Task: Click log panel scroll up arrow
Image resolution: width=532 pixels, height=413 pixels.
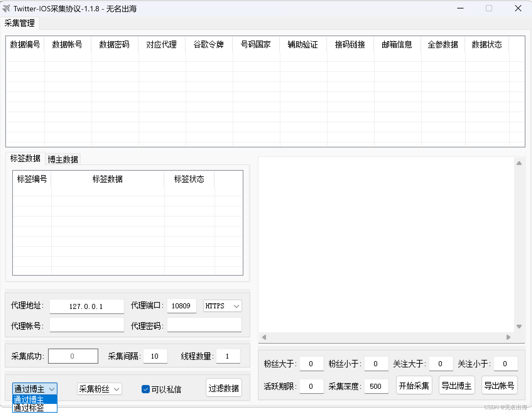Action: [519, 163]
